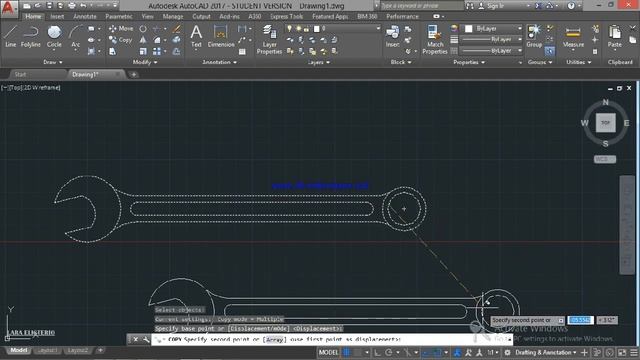Expand the Properties panel
Viewport: 640px width, 360px height.
[x=469, y=62]
